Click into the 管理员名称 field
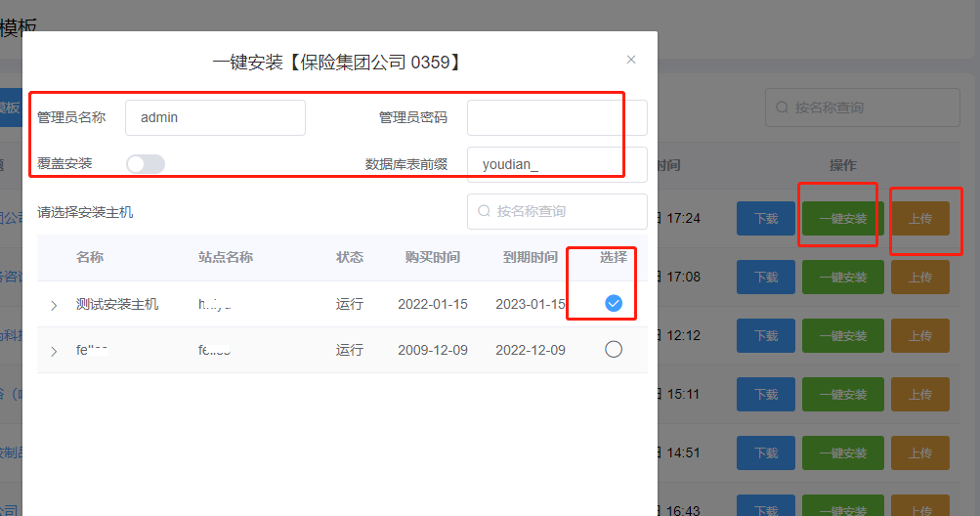This screenshot has width=980, height=516. pyautogui.click(x=215, y=117)
